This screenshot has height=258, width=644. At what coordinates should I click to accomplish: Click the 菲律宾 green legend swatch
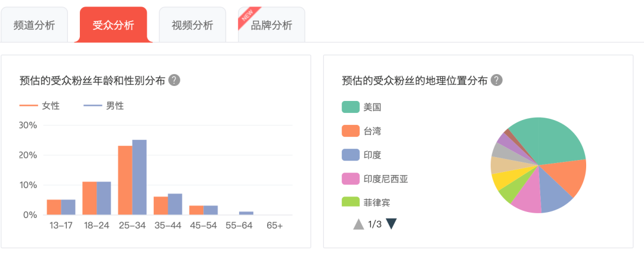(351, 202)
